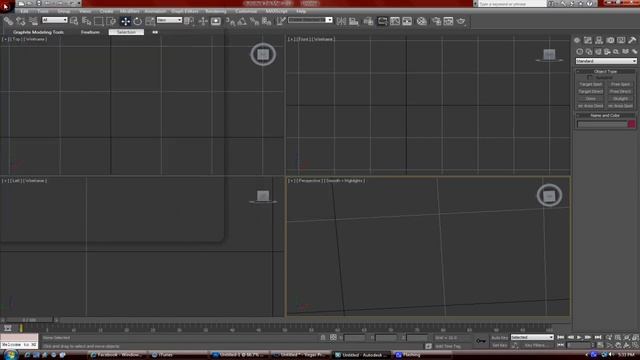Click the Play Animation button

579,338
